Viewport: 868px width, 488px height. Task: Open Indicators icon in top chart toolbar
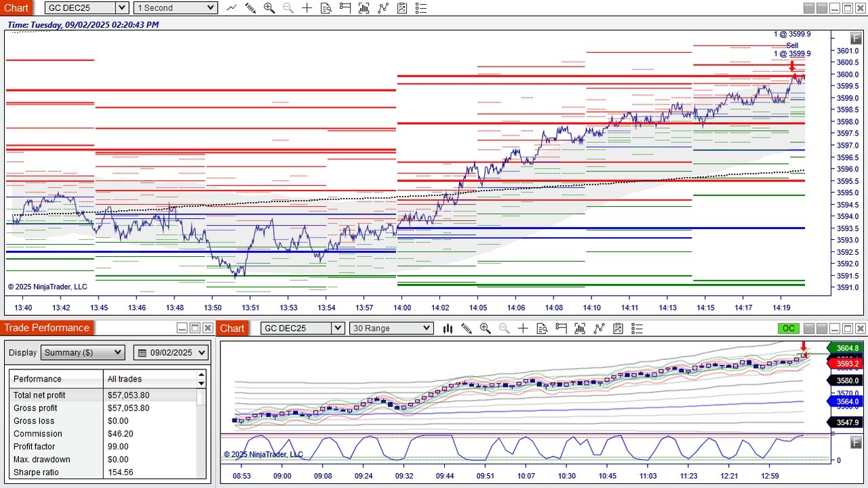(x=383, y=8)
